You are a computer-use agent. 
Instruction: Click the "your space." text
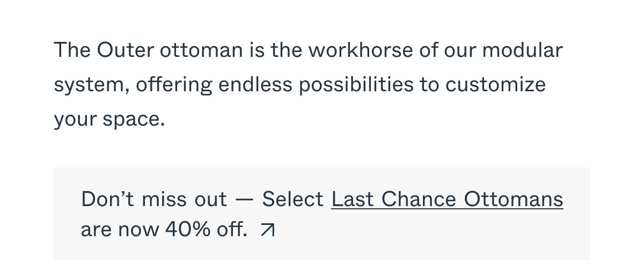(x=109, y=120)
